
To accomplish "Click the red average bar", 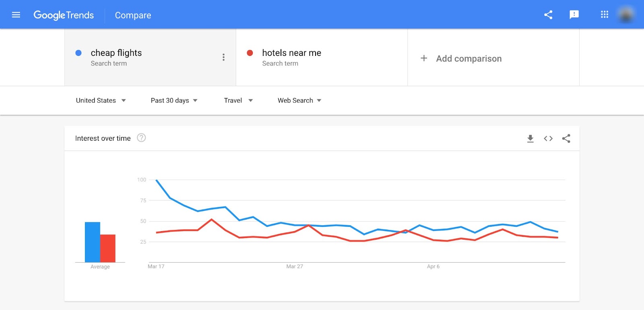I will point(108,248).
